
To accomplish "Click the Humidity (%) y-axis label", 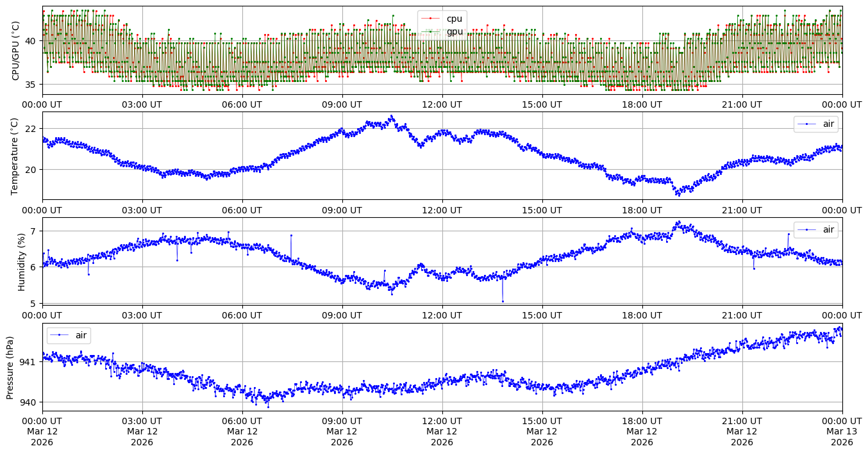I will [21, 261].
